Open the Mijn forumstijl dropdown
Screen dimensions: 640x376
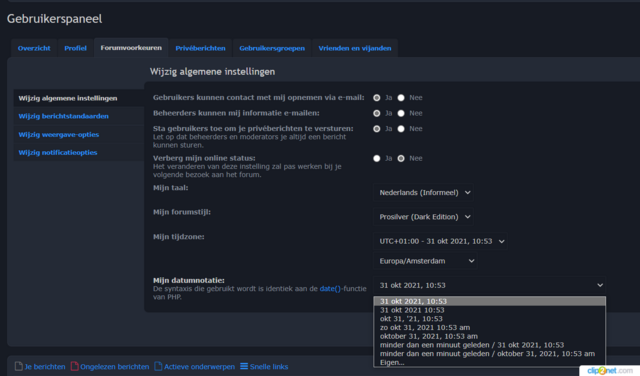[423, 217]
